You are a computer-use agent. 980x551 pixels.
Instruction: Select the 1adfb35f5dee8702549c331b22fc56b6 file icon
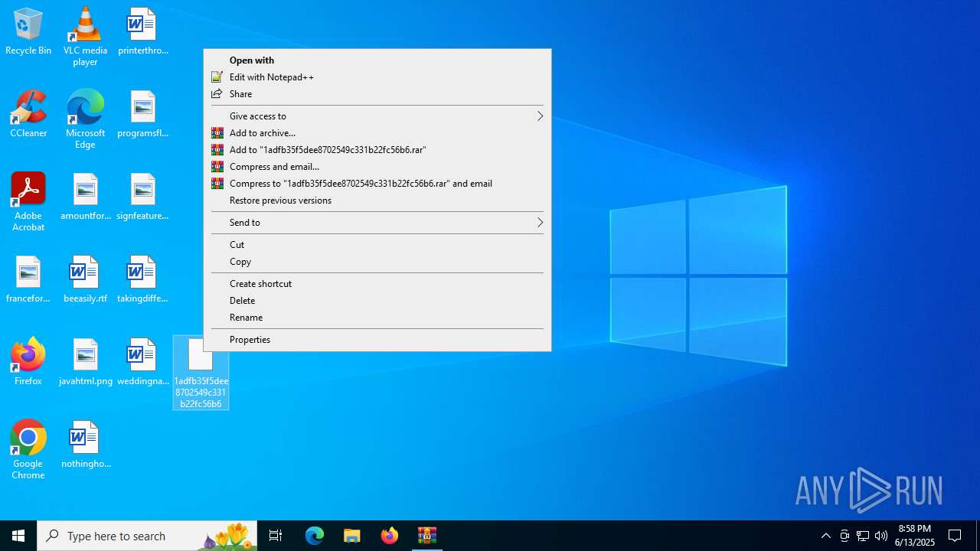click(201, 373)
